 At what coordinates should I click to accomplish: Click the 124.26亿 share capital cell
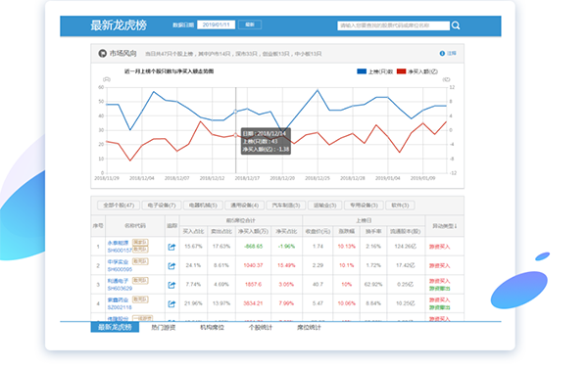pyautogui.click(x=406, y=247)
